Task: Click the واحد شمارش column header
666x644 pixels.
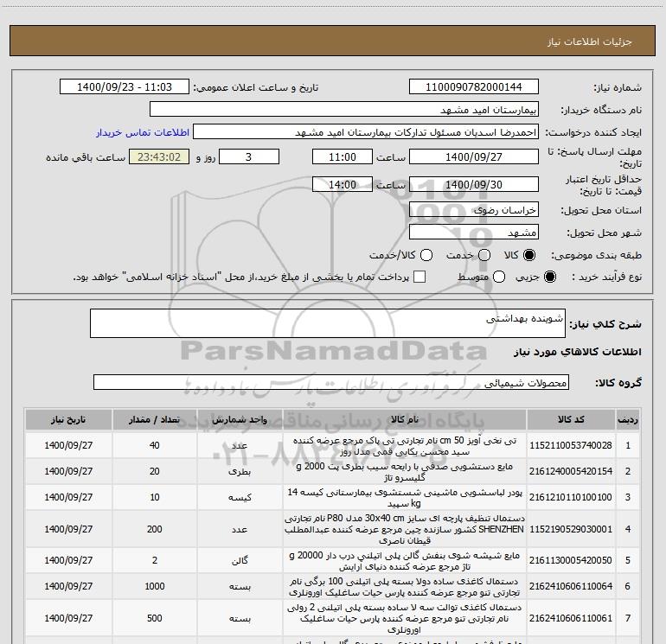Action: pos(240,420)
